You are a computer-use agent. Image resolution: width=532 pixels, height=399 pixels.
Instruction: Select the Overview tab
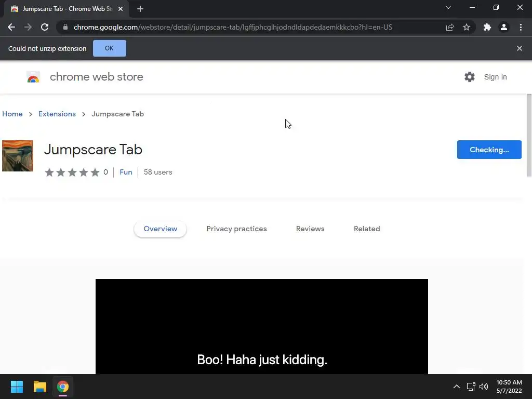(160, 229)
